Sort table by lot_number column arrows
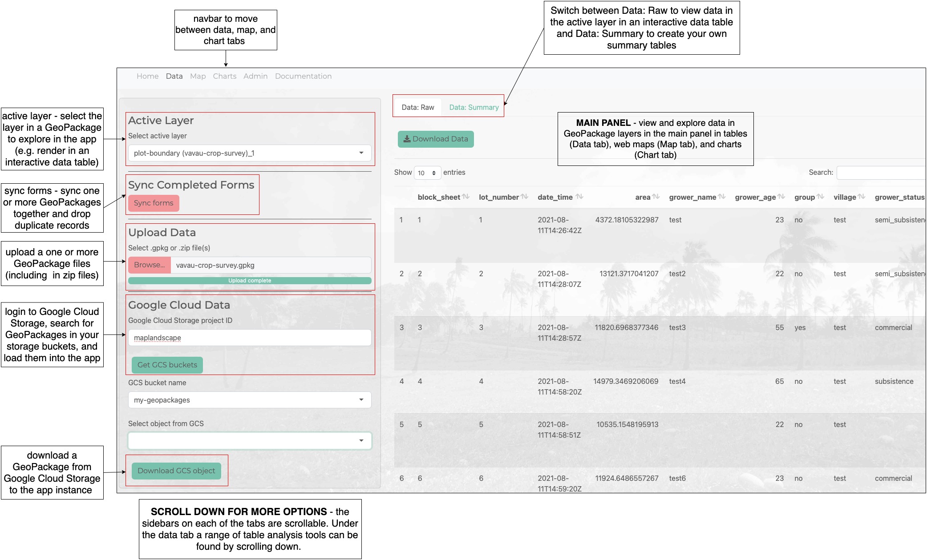 click(x=524, y=197)
